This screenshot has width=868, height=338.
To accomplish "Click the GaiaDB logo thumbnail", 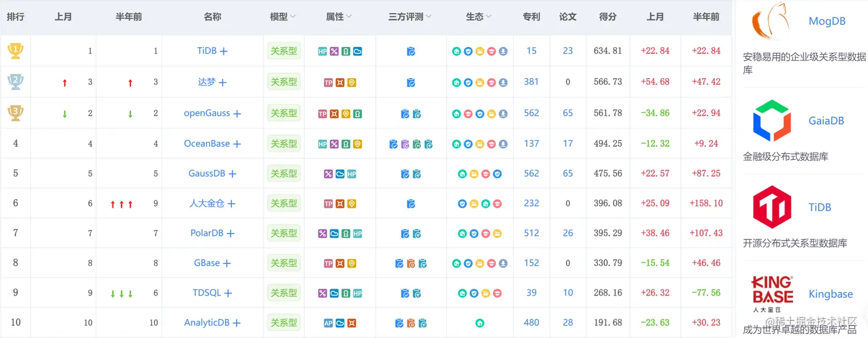I will pyautogui.click(x=772, y=121).
